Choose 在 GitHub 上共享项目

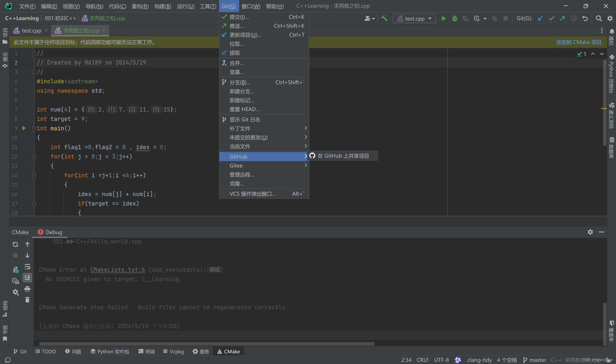[x=342, y=156]
